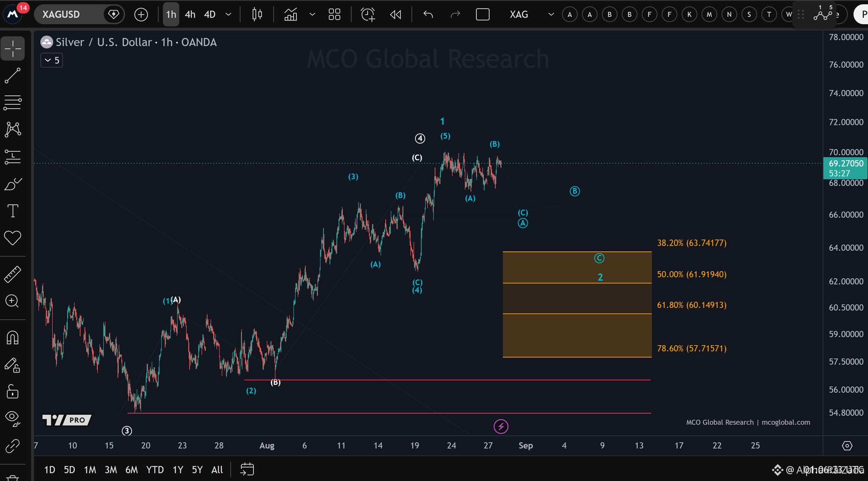The height and width of the screenshot is (481, 868).
Task: Select the N circle shortcut
Action: [x=729, y=14]
